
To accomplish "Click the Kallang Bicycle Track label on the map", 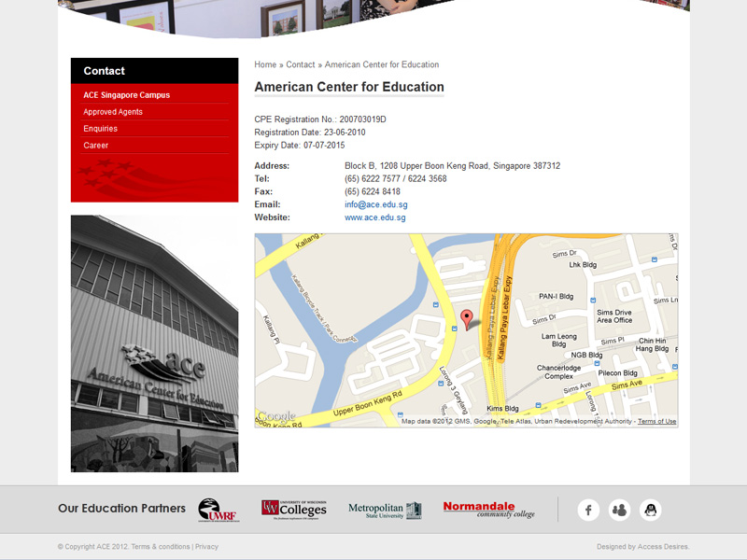I will pyautogui.click(x=323, y=309).
